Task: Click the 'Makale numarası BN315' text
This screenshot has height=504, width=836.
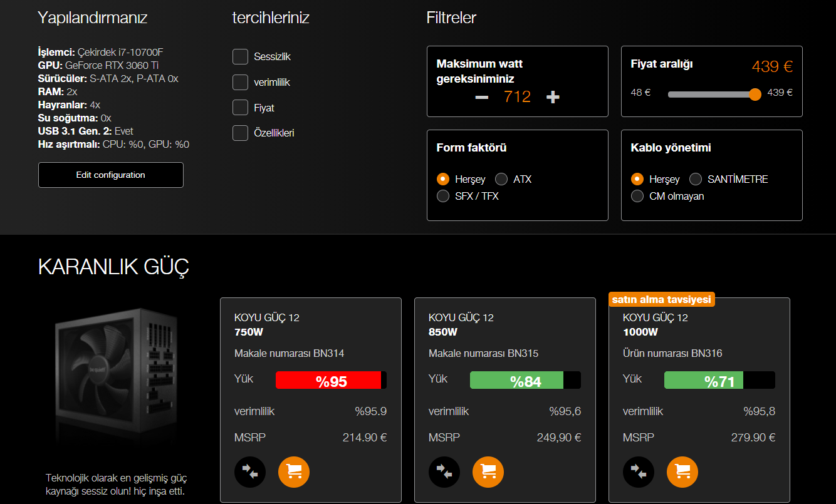Action: (x=483, y=353)
